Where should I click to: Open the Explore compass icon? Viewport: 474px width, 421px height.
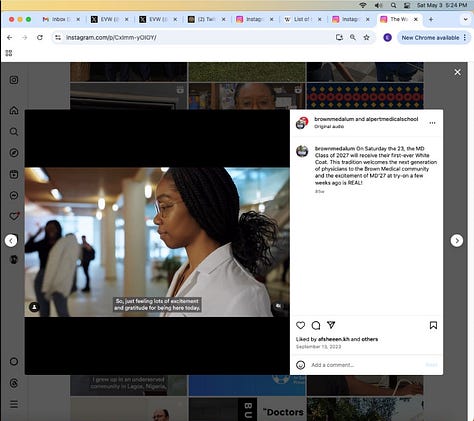14,153
